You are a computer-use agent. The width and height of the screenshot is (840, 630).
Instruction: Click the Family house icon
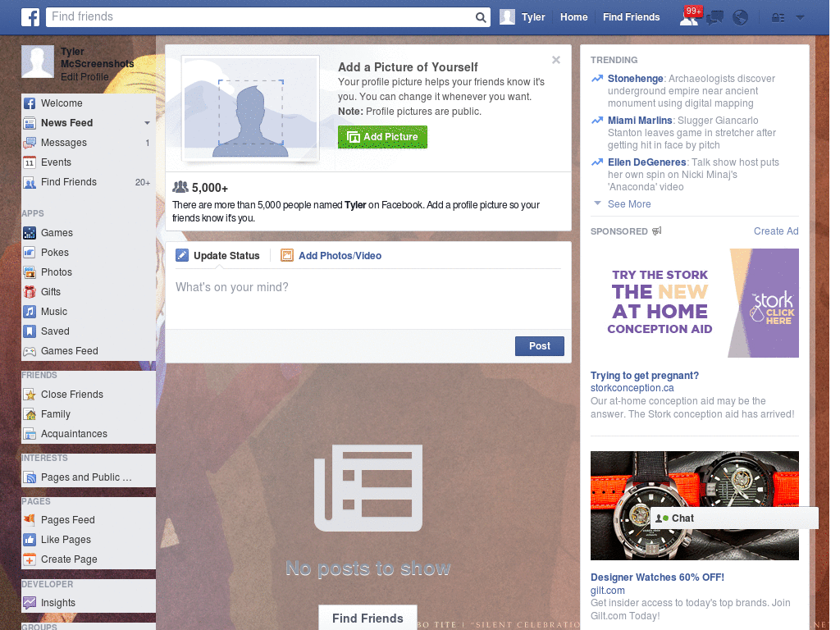pyautogui.click(x=30, y=414)
